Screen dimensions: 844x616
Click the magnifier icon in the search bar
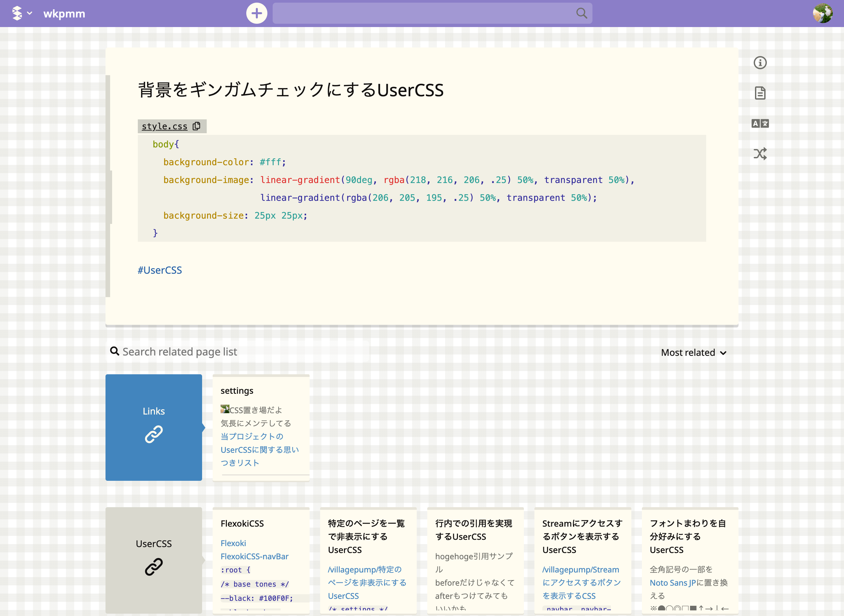point(581,14)
